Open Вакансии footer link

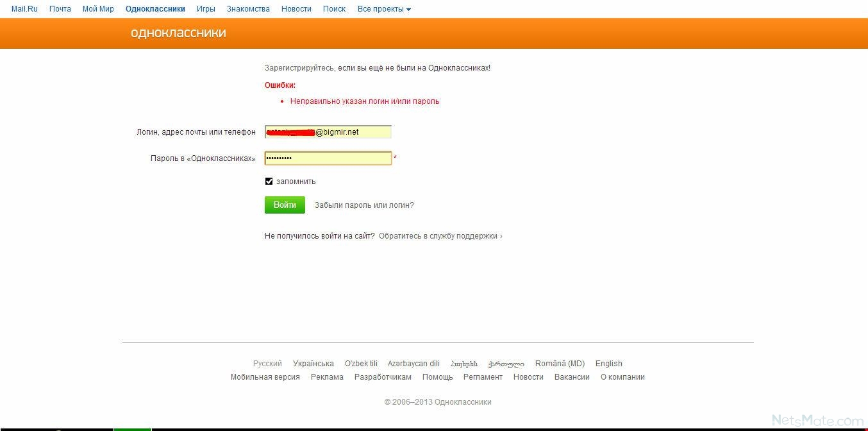point(572,377)
